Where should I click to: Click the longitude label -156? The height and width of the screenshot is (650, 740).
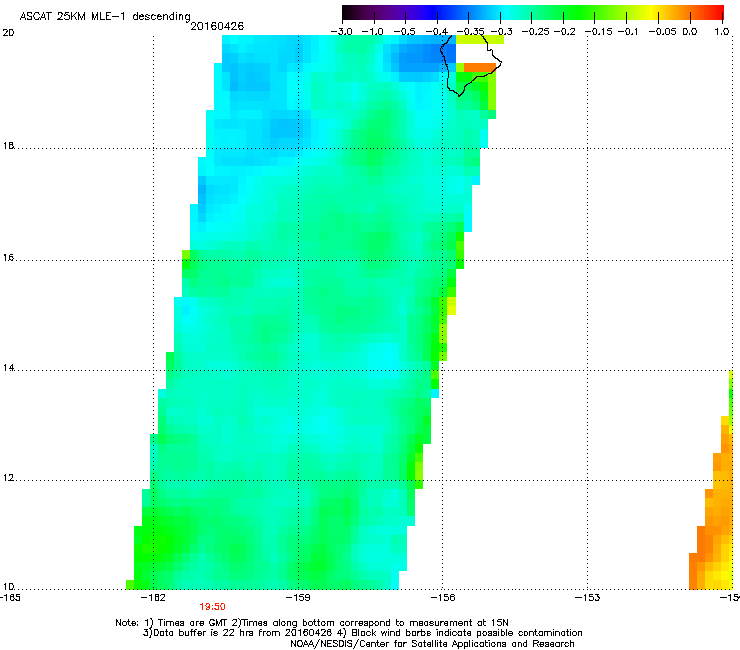(x=443, y=598)
